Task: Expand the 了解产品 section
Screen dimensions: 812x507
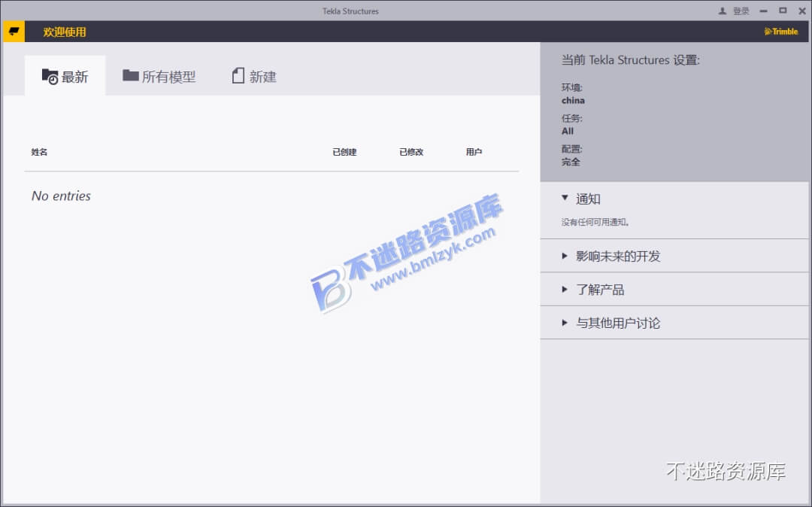Action: [x=674, y=290]
